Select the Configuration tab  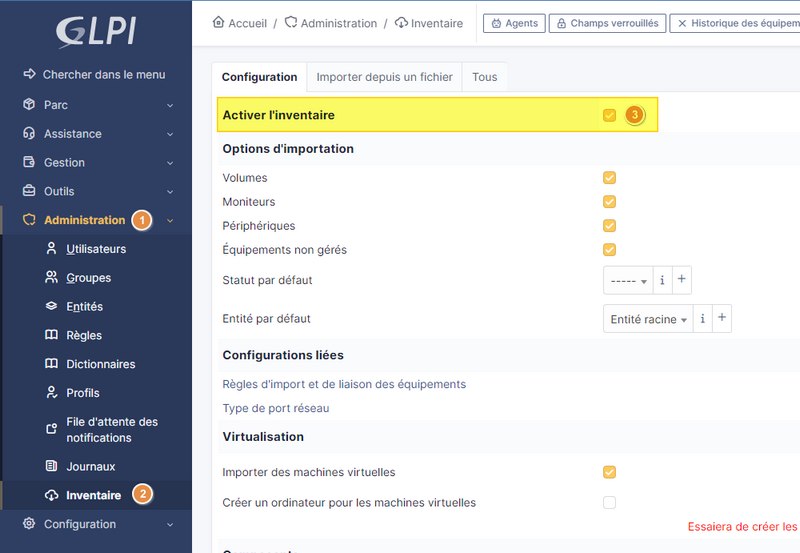(259, 77)
